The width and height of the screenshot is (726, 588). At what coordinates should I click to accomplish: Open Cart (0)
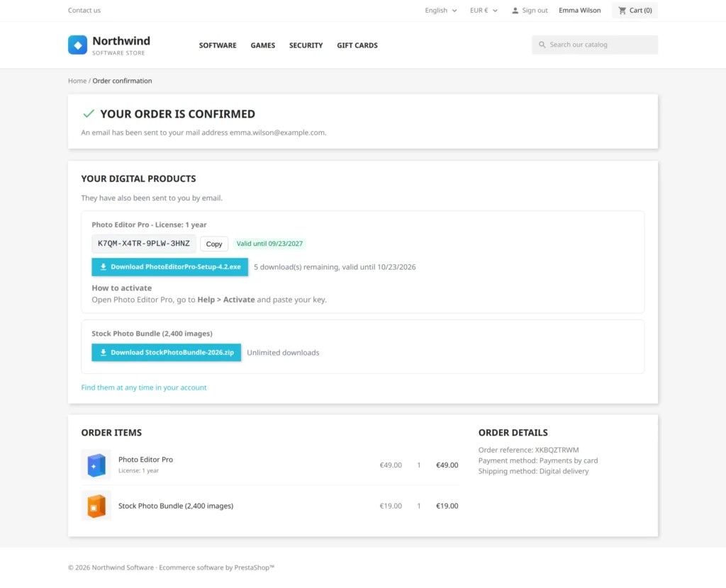click(x=635, y=10)
